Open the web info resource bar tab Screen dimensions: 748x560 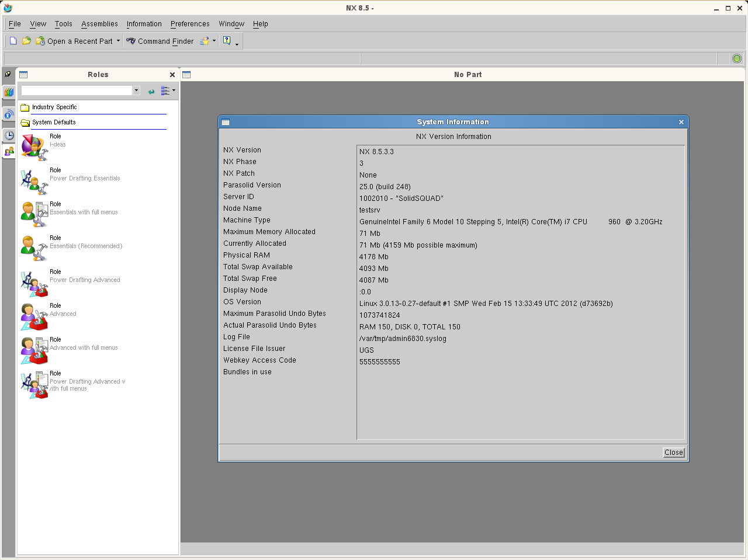point(9,114)
